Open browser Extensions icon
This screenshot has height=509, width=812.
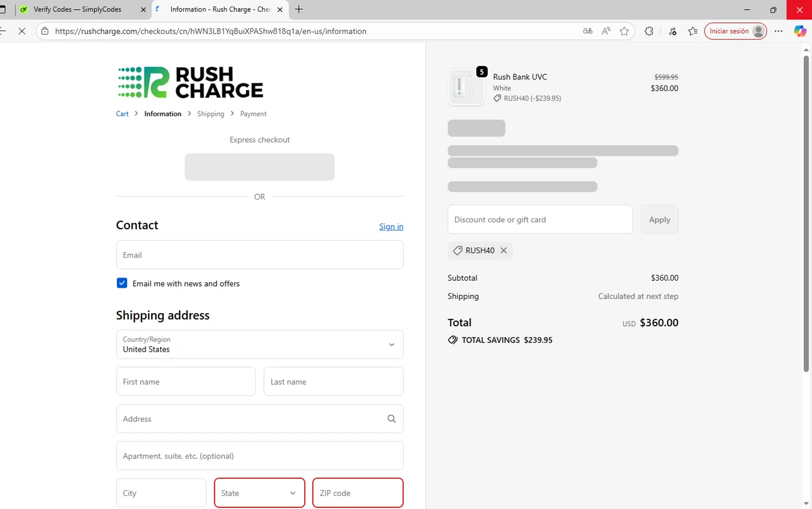tap(649, 31)
